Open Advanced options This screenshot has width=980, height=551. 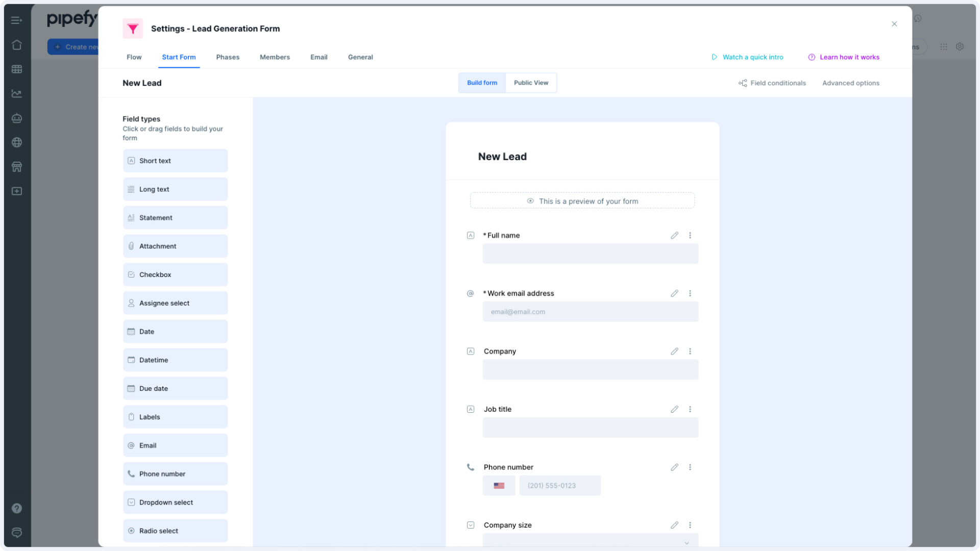click(850, 83)
